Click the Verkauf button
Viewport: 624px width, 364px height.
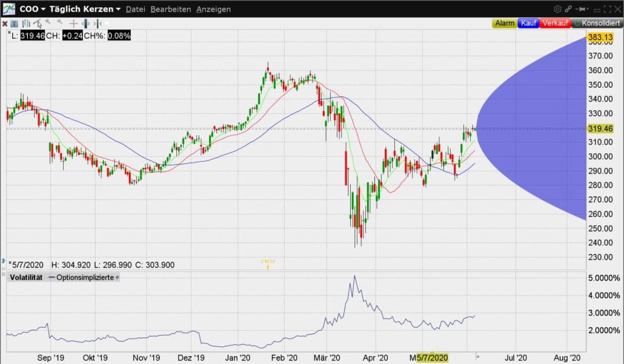click(554, 23)
